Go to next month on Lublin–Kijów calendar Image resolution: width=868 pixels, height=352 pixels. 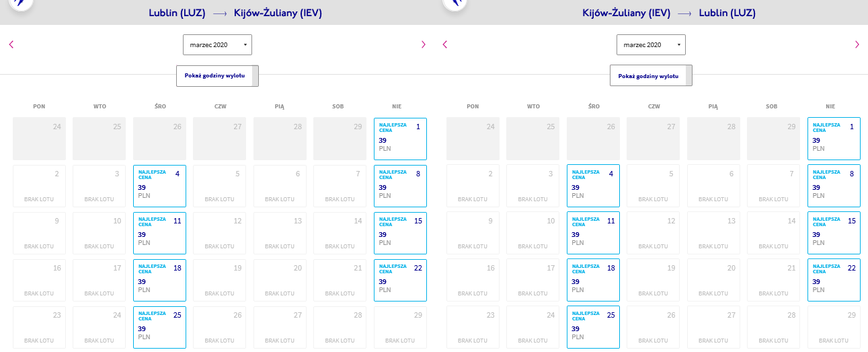[x=424, y=44]
